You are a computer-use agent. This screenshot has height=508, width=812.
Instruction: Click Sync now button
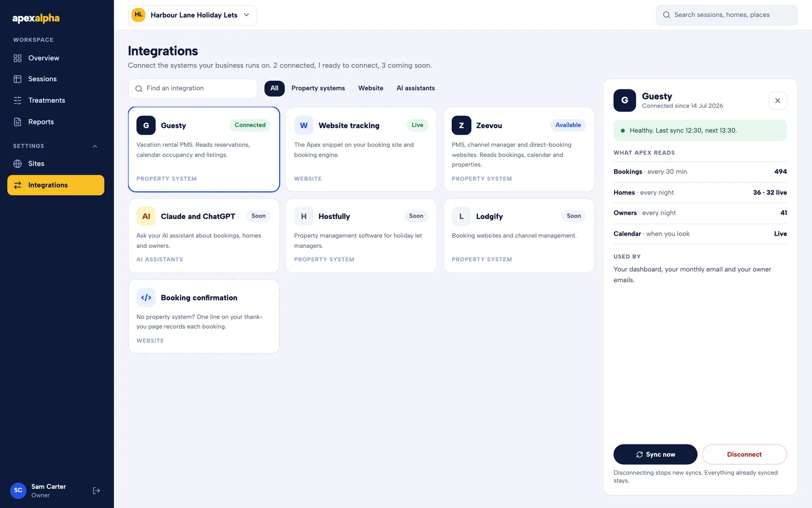655,455
